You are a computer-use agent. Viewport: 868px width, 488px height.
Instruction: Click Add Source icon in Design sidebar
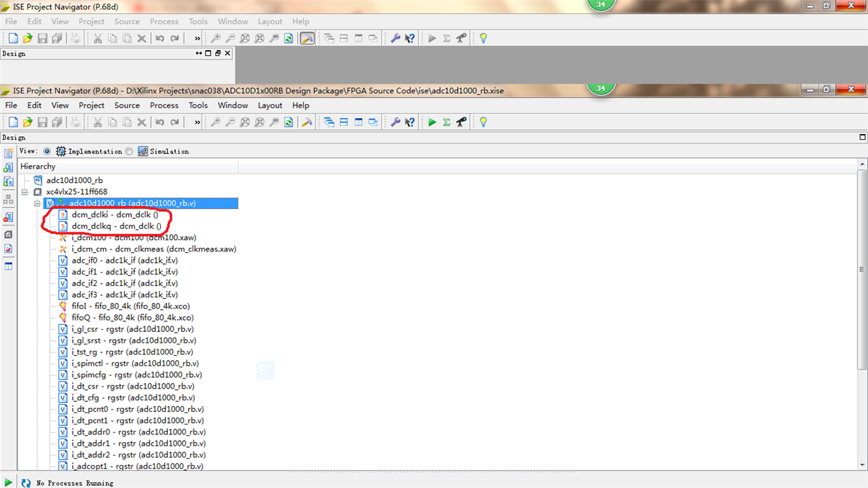(8, 167)
